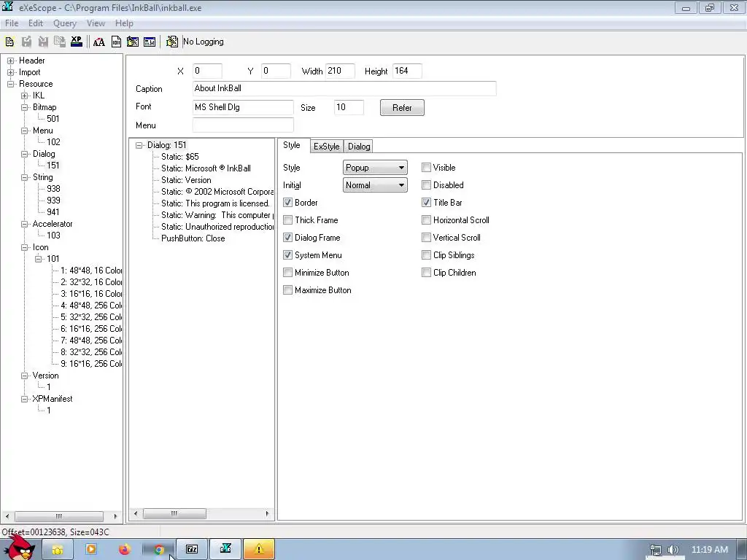Viewport: 747px width, 560px height.
Task: Expand the IKL resource node
Action: [x=25, y=96]
